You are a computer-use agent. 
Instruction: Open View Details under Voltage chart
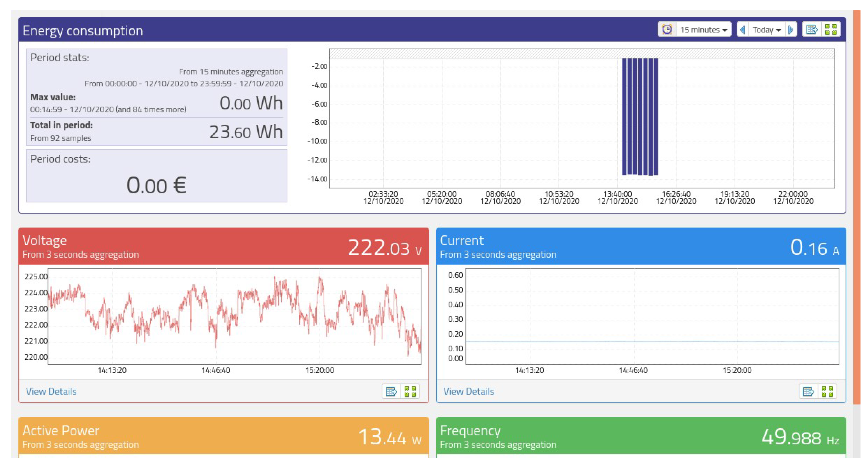(x=51, y=391)
